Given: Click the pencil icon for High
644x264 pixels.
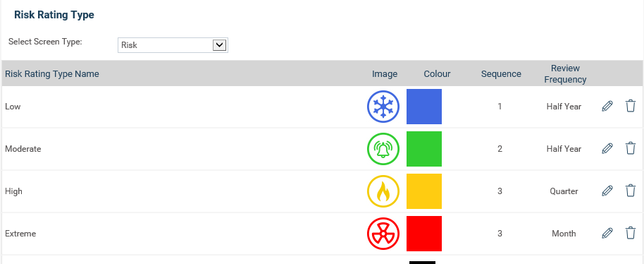Looking at the screenshot, I should pos(607,191).
